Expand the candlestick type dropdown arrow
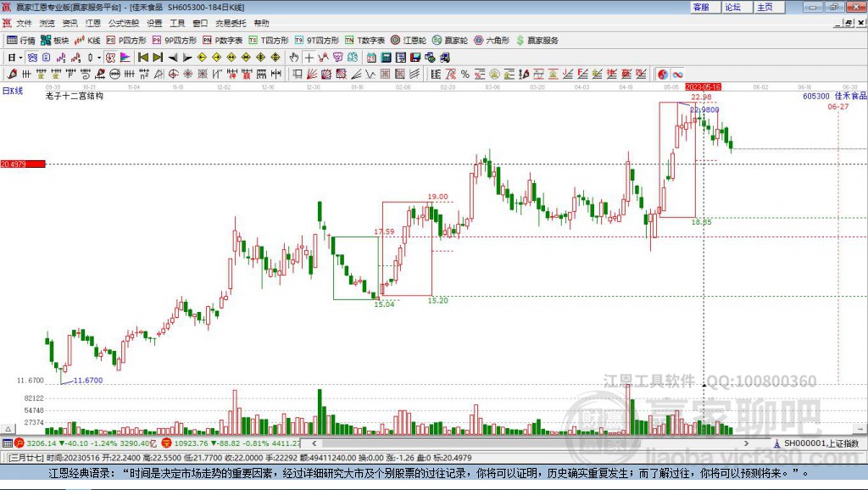The image size is (868, 490). click(99, 58)
